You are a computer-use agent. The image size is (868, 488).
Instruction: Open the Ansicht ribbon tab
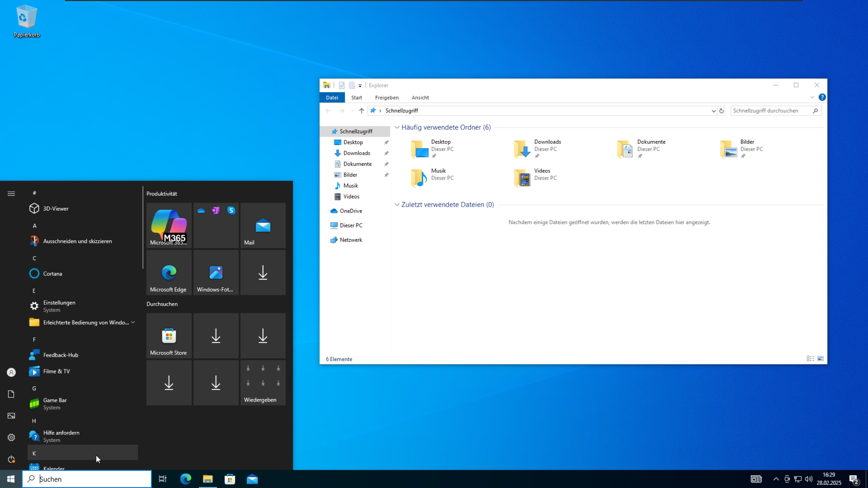(x=420, y=98)
